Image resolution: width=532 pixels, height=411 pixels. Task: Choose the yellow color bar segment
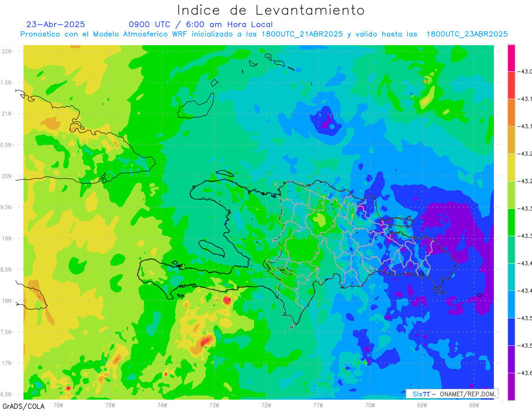511,168
